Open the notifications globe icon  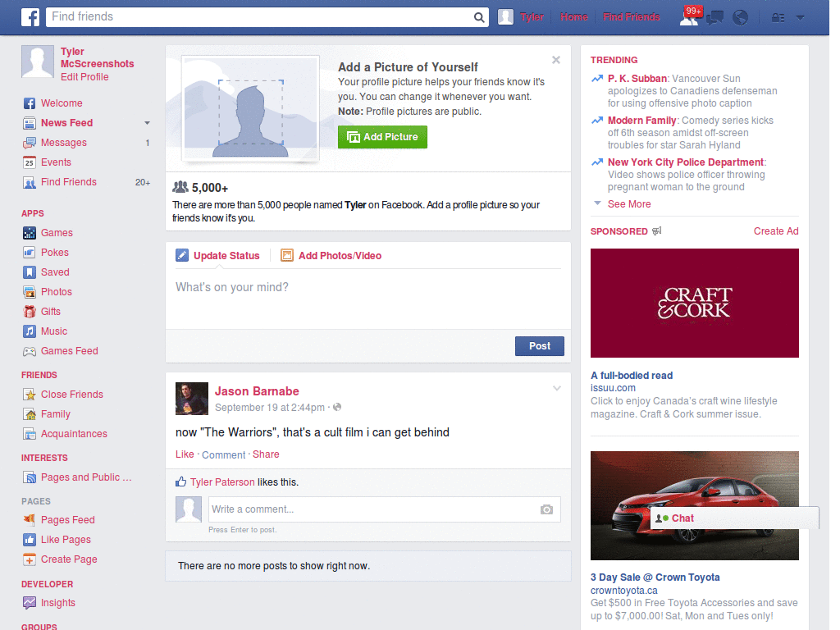tap(741, 18)
